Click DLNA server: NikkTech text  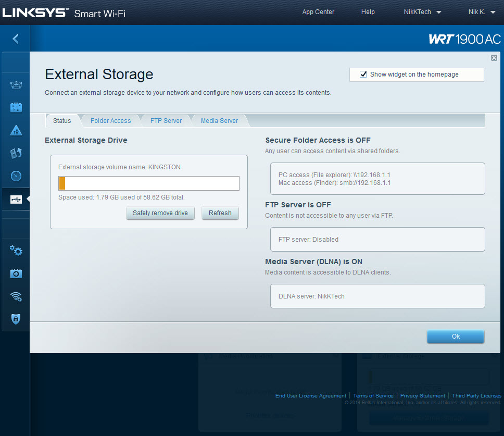pos(311,296)
